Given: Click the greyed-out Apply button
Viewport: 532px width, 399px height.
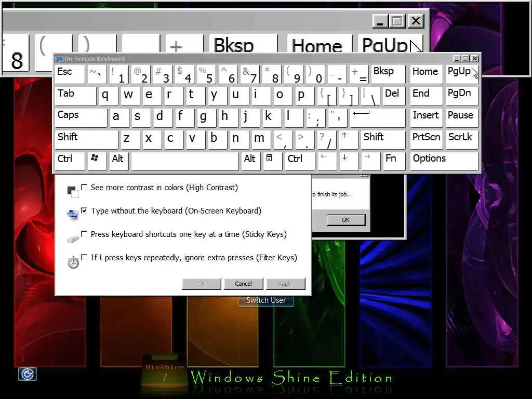Looking at the screenshot, I should click(x=285, y=284).
